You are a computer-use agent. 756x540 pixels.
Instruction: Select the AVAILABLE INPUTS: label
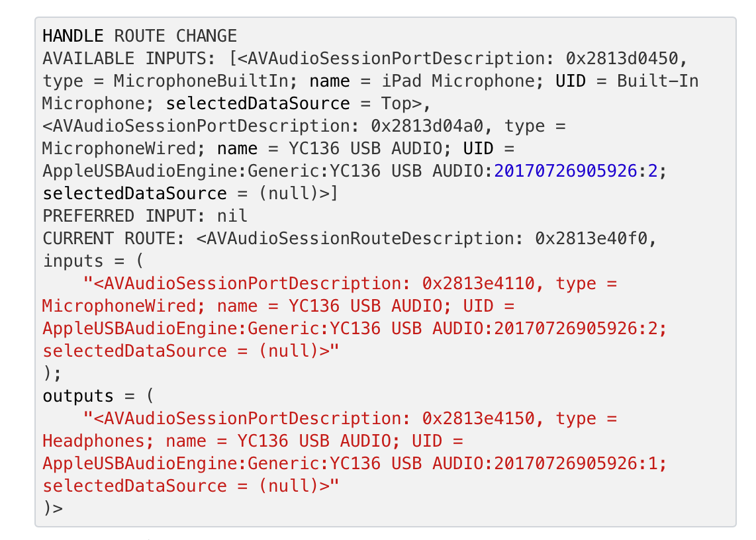coord(128,58)
